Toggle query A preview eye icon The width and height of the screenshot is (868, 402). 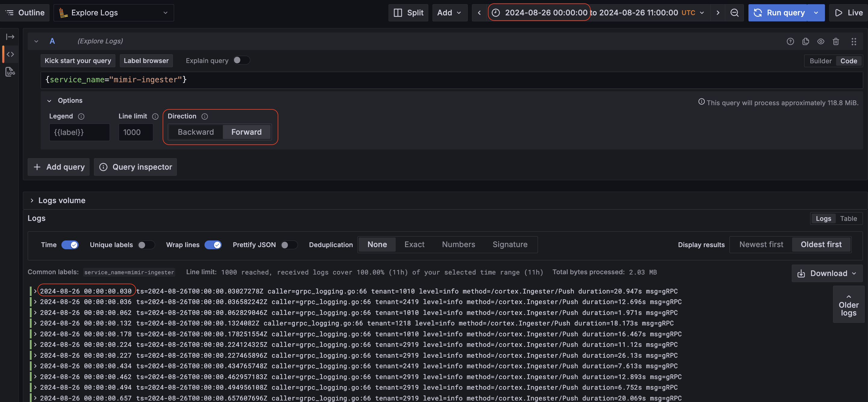click(820, 41)
